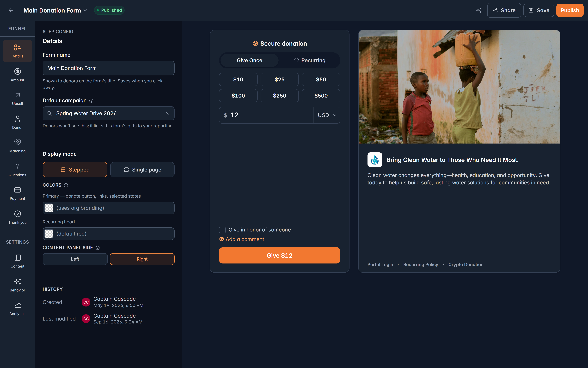Clear the Spring Water Drive 2026 campaign
The width and height of the screenshot is (588, 368).
[167, 113]
